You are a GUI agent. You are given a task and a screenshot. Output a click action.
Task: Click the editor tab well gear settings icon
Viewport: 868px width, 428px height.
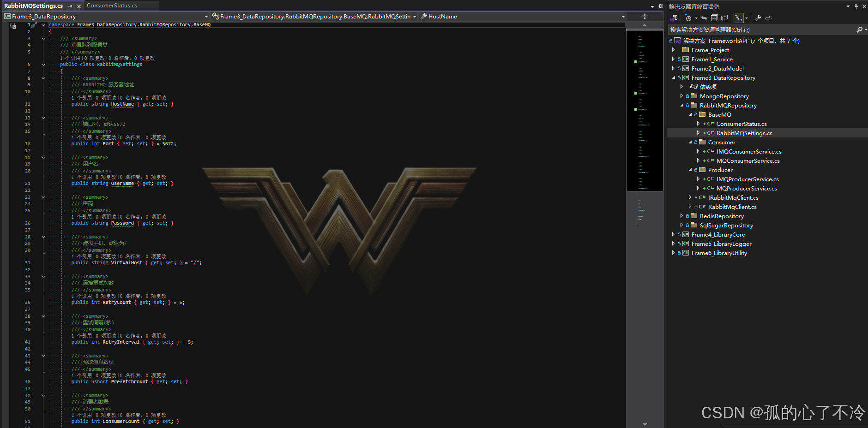[x=660, y=6]
